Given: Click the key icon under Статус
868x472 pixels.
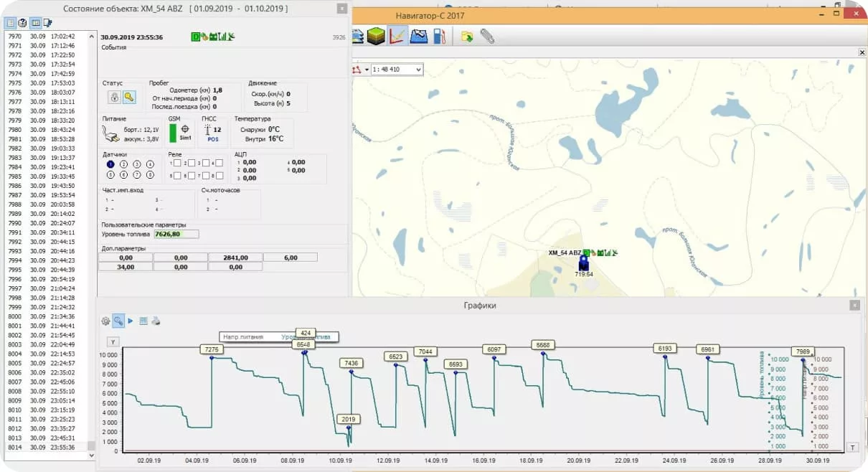Looking at the screenshot, I should (x=128, y=97).
